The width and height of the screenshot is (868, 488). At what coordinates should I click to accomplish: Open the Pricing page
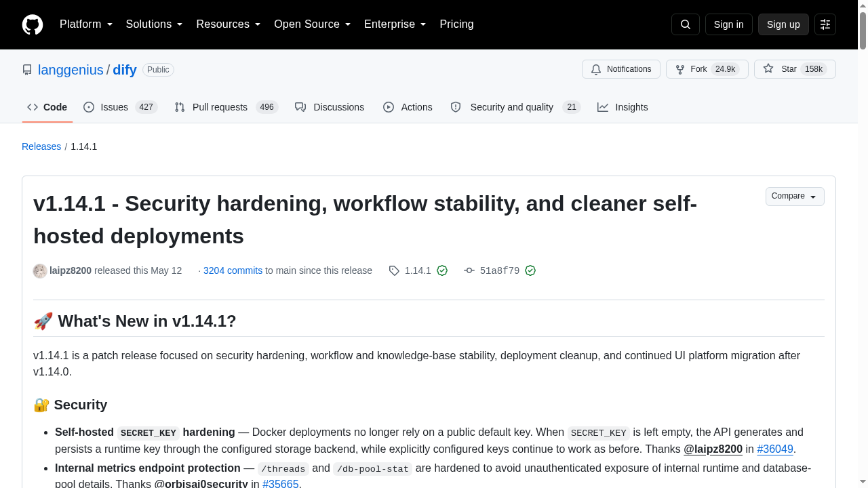click(456, 24)
